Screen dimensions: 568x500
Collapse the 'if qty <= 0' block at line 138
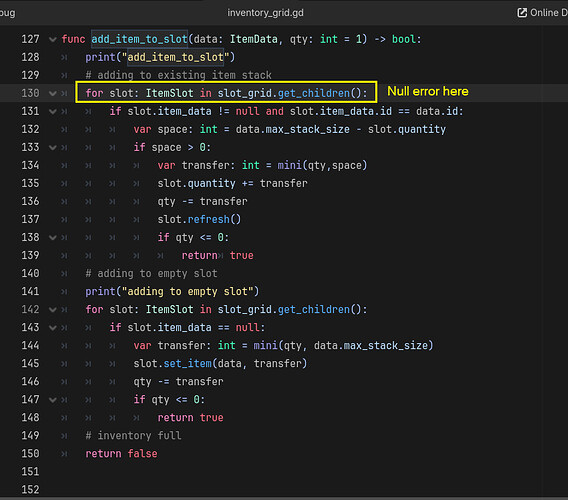pyautogui.click(x=53, y=238)
